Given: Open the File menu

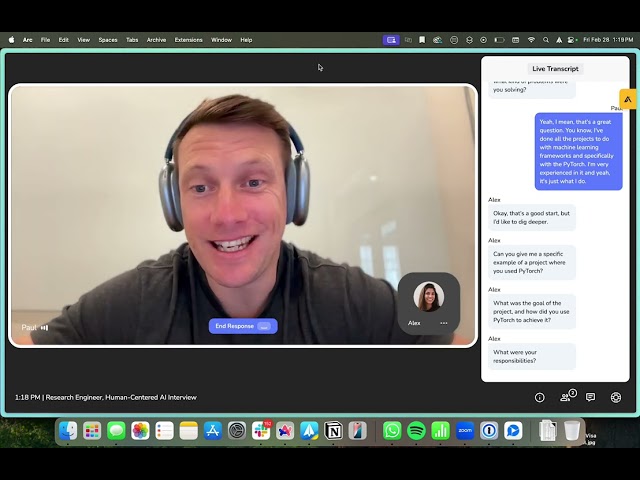Looking at the screenshot, I should point(45,40).
